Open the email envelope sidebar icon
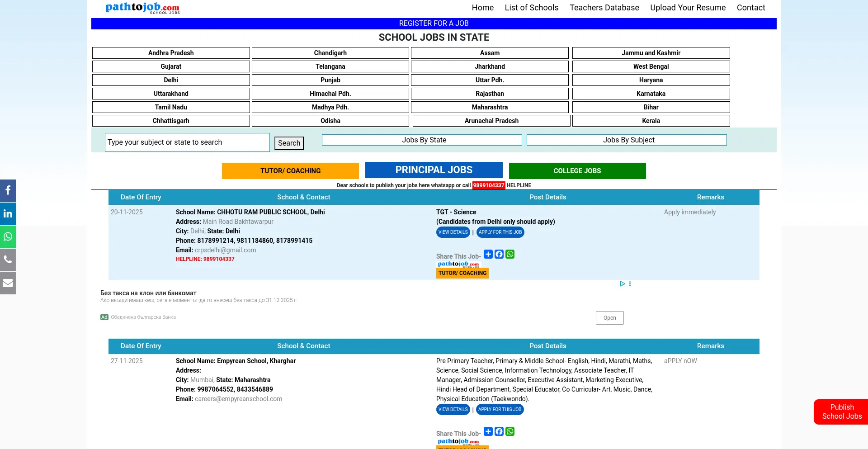The width and height of the screenshot is (868, 449). click(8, 283)
